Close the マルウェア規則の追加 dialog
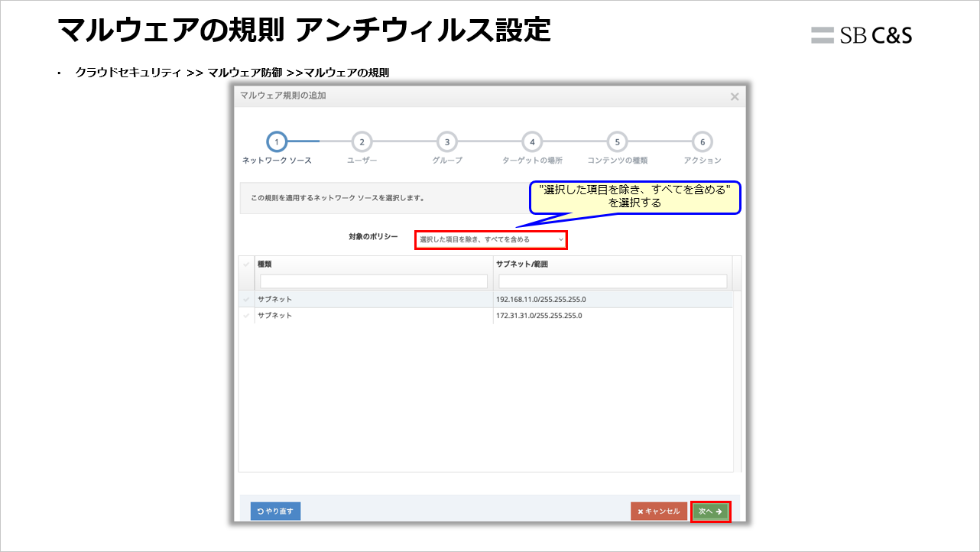This screenshot has height=552, width=980. coord(735,96)
